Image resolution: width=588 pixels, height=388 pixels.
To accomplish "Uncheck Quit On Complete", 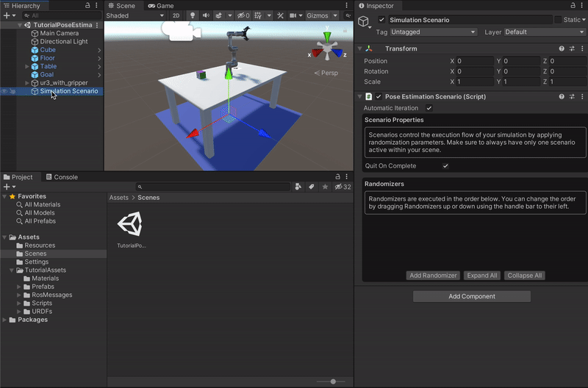I will coord(445,165).
